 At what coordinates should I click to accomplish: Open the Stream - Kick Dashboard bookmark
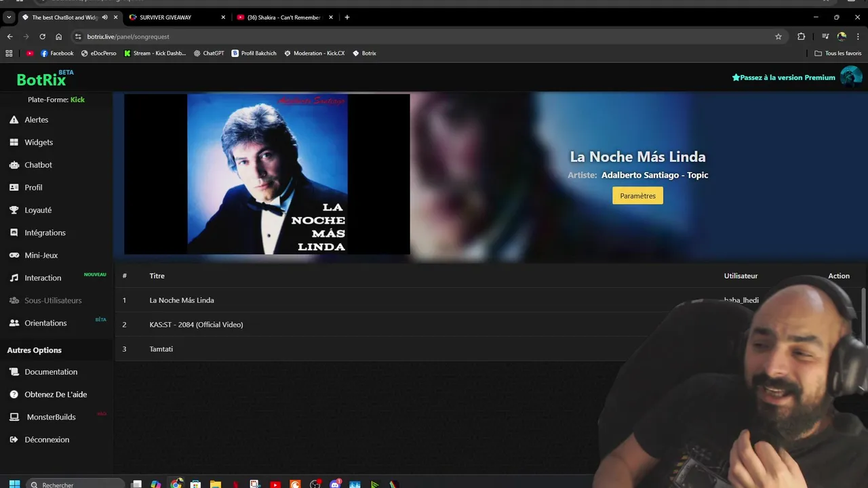155,53
